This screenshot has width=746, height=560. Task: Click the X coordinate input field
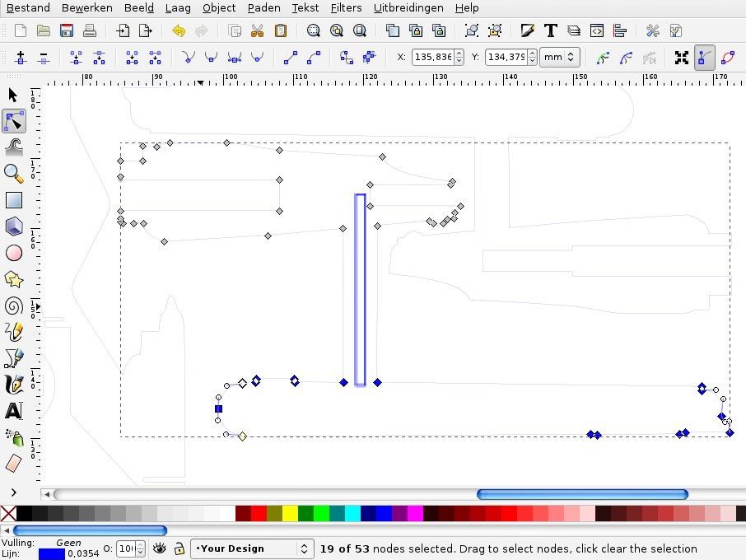[x=433, y=57]
